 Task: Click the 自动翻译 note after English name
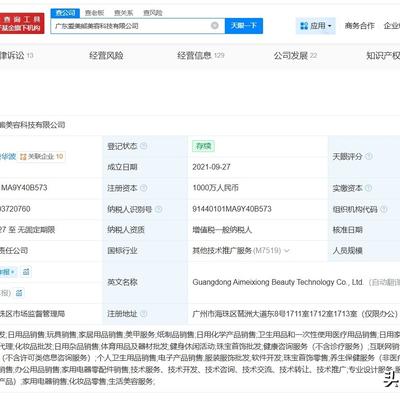pyautogui.click(x=384, y=282)
